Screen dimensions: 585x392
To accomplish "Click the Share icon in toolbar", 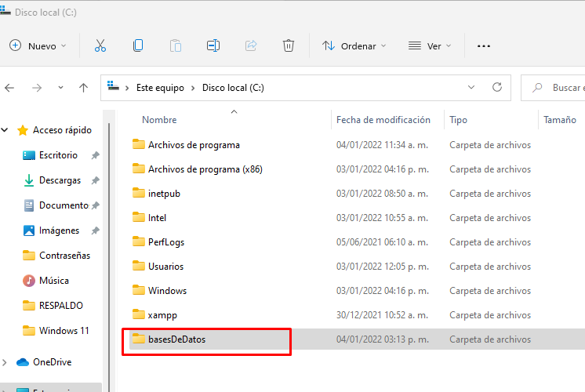I will [251, 45].
